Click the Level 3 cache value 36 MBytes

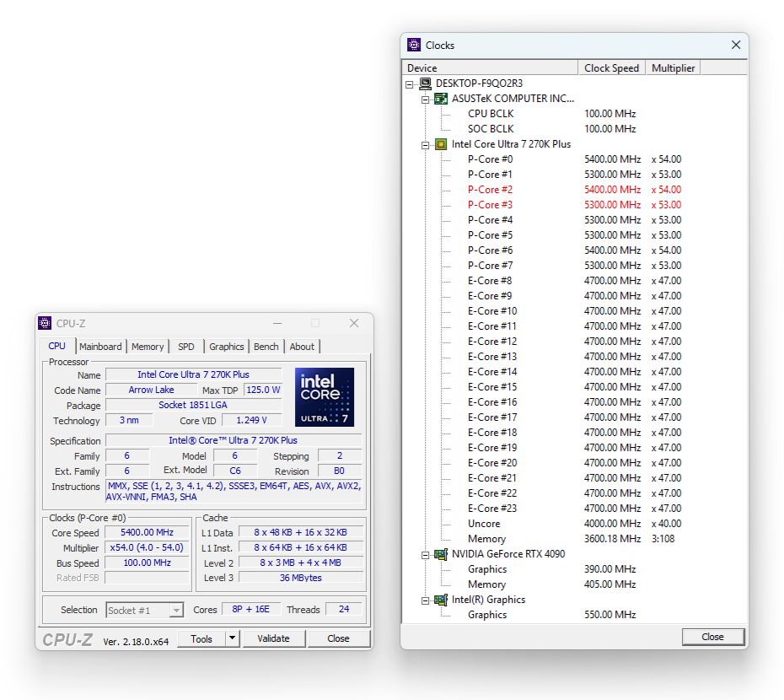tap(300, 578)
